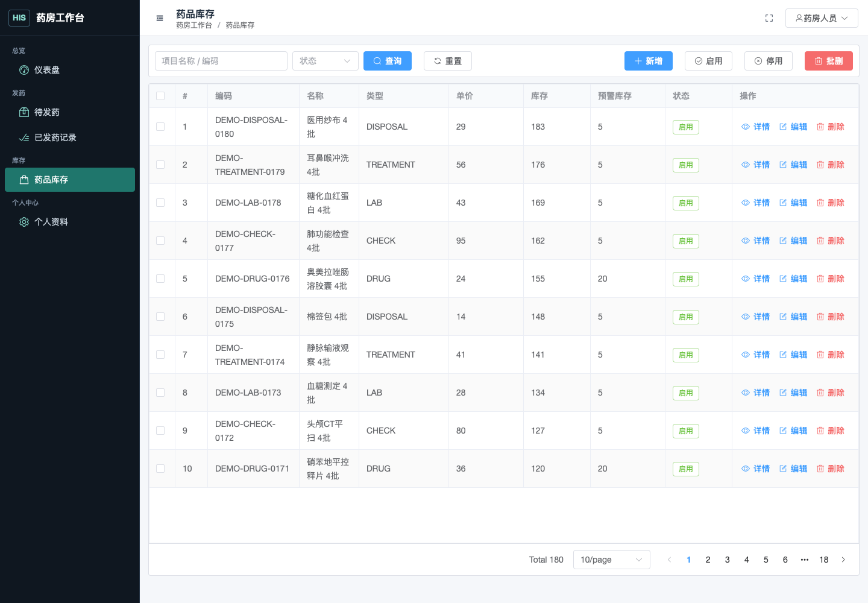Open the 状态 status filter dropdown

325,61
